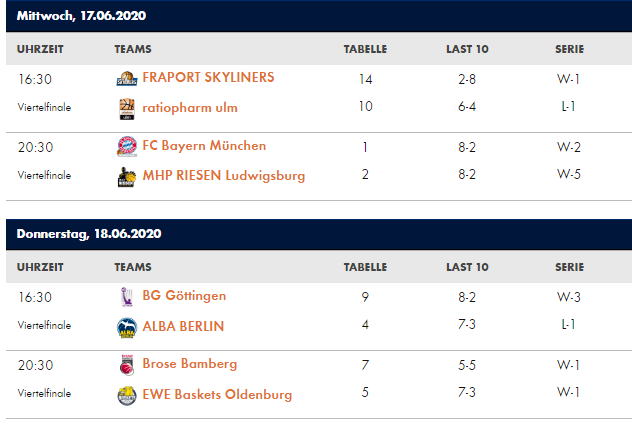This screenshot has height=426, width=632.
Task: Click the TABELLE column header on Mittwoch
Action: point(365,49)
